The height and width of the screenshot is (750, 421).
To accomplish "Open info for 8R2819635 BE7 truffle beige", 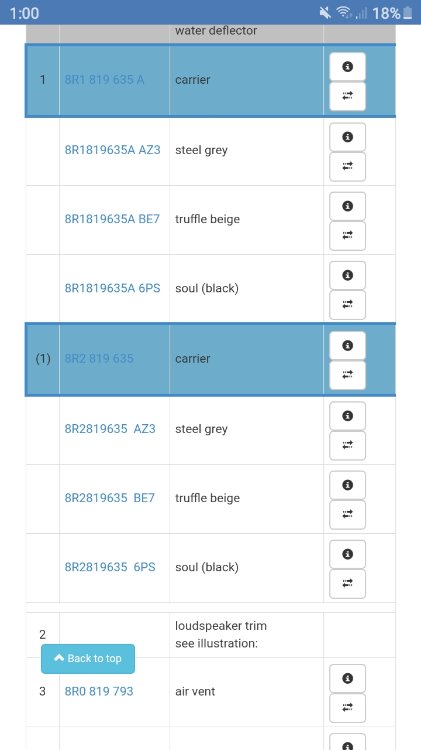I will point(347,485).
